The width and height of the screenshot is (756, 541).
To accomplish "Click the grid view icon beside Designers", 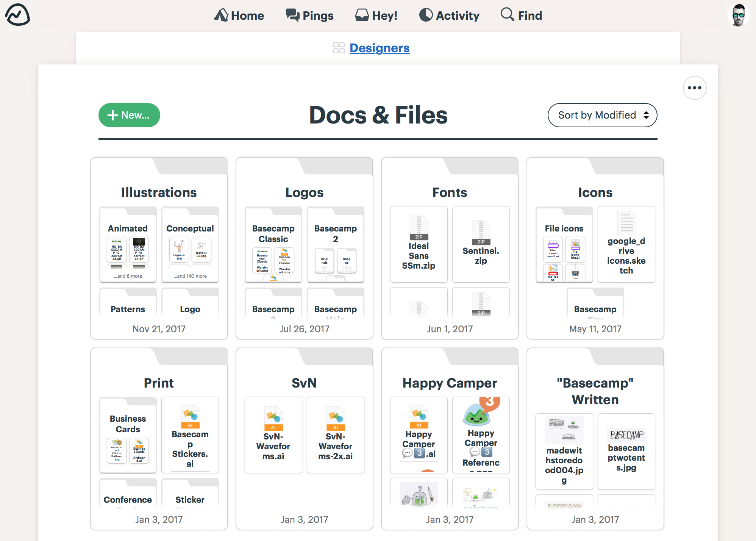I will click(x=337, y=47).
